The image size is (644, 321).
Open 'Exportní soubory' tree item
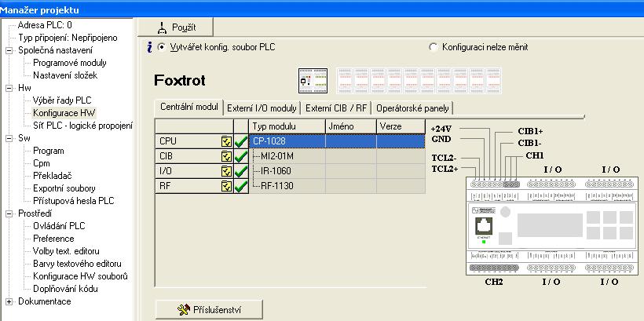(x=64, y=189)
